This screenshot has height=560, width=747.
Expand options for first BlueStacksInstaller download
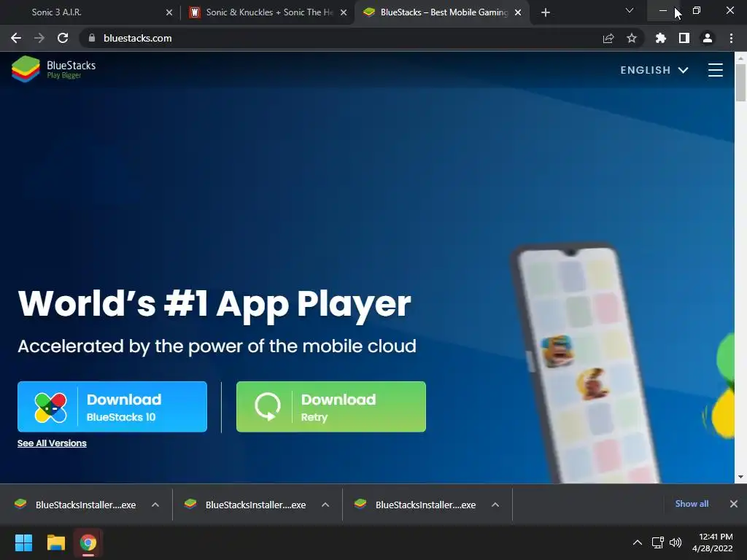pyautogui.click(x=155, y=505)
